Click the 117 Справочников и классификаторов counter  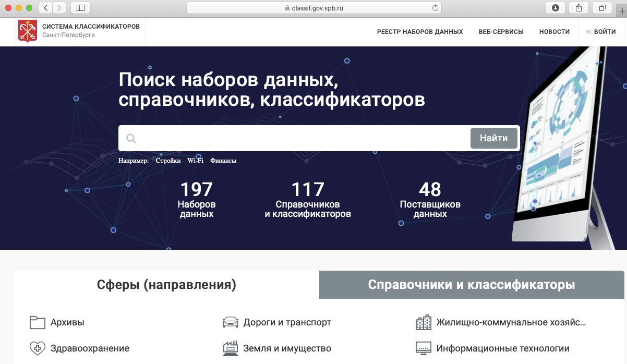[x=308, y=199]
